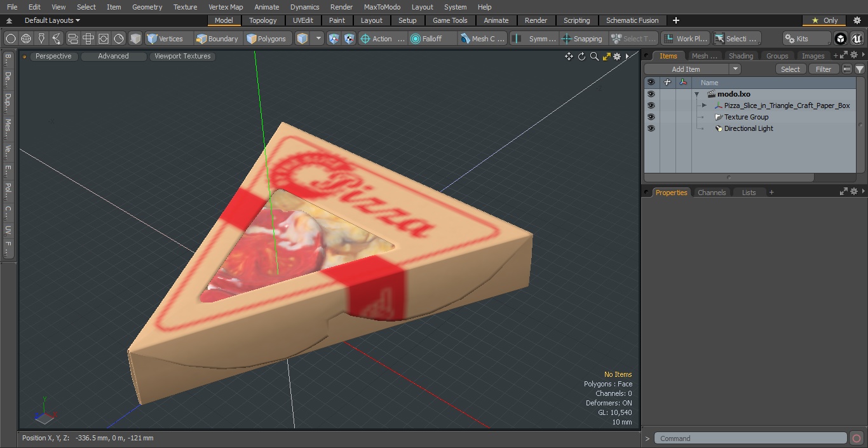The image size is (868, 448).
Task: Expand the Pizza_Slice_in_Triangle_Craft_Paper_Box node
Action: (704, 105)
